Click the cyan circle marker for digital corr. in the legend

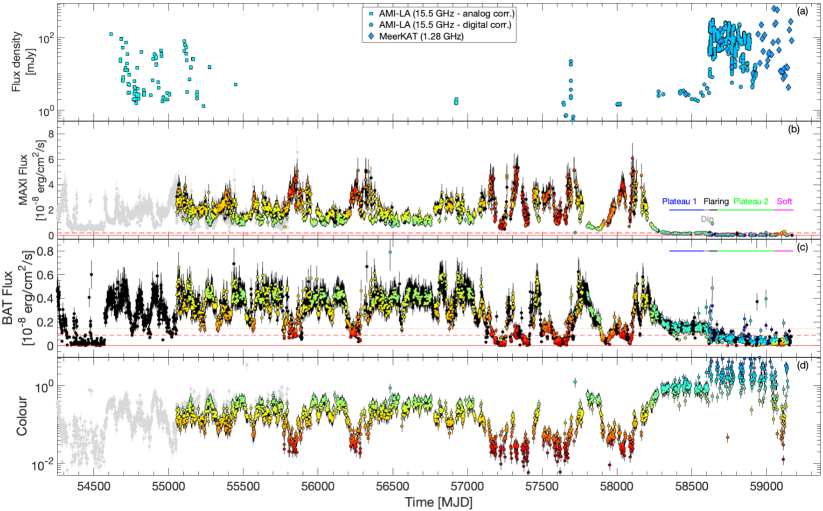pos(370,25)
